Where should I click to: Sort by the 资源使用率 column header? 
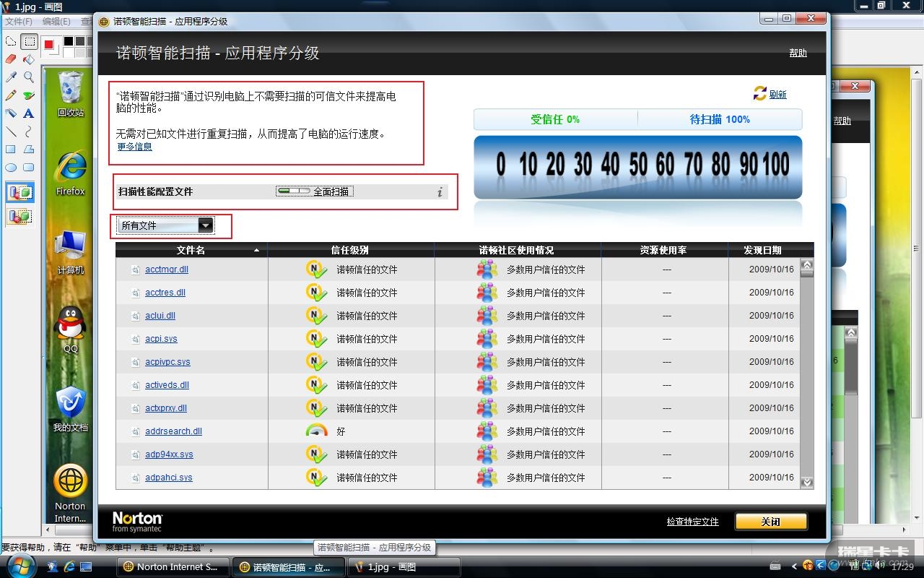pos(664,250)
